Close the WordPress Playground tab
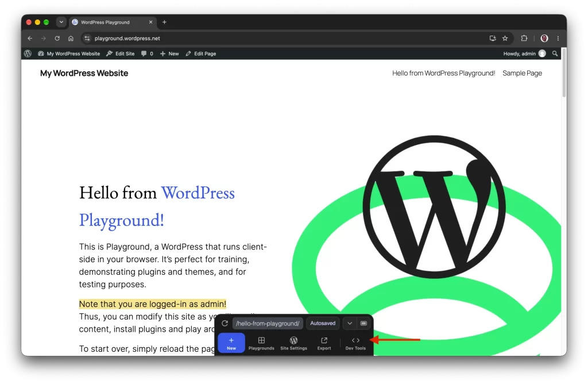588x384 pixels. click(151, 22)
